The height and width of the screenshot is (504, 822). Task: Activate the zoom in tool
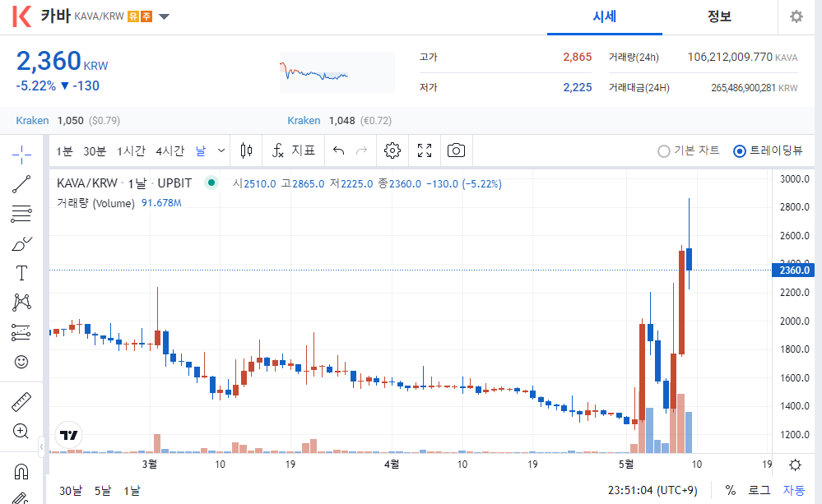pyautogui.click(x=21, y=431)
